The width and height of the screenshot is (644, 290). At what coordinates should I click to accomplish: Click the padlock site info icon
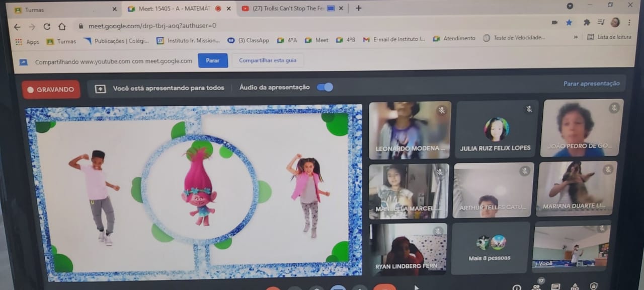pos(80,26)
